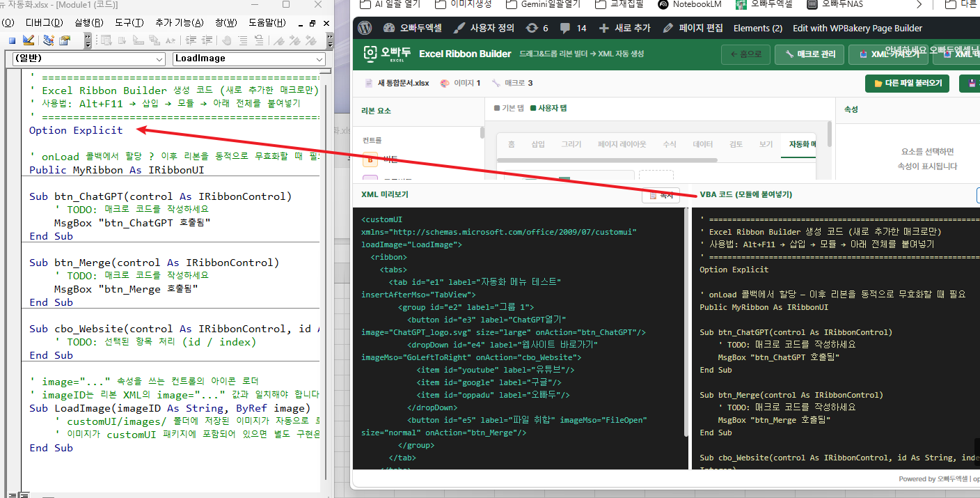Select the 자동화 메뉴 tab in ribbon preview
This screenshot has width=980, height=498.
pos(798,144)
